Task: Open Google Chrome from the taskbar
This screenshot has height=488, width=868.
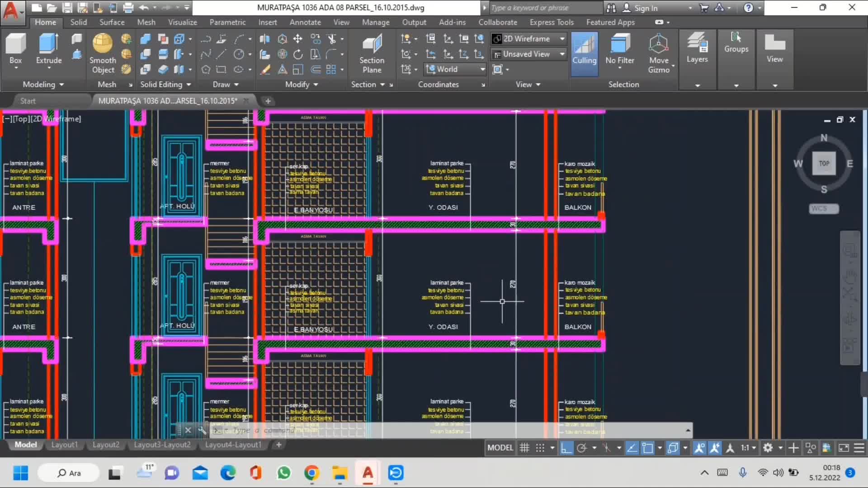Action: [311, 473]
